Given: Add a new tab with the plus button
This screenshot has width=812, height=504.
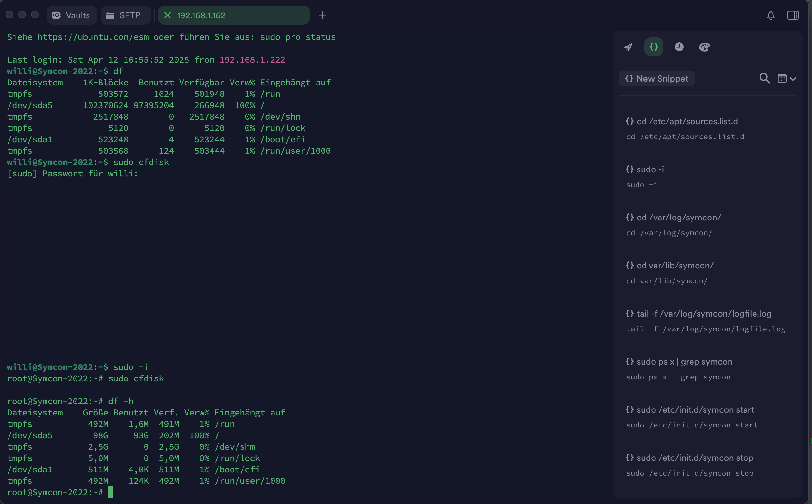Looking at the screenshot, I should pyautogui.click(x=322, y=15).
